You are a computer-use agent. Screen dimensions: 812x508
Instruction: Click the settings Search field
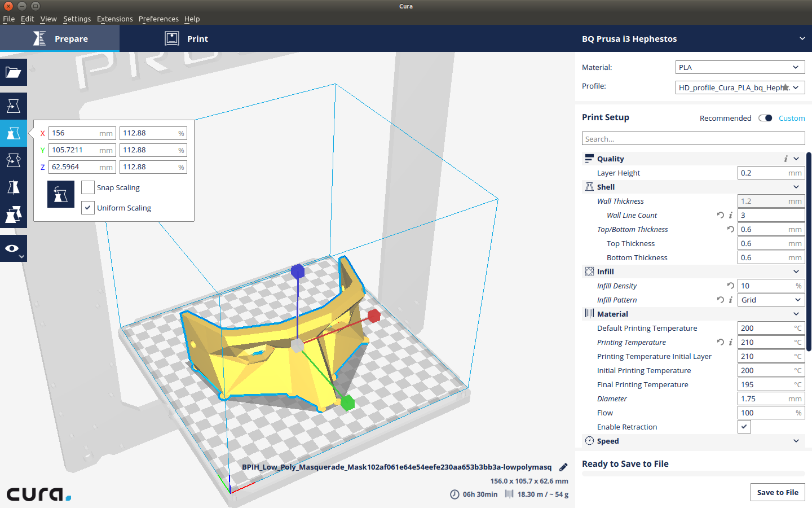pyautogui.click(x=693, y=139)
